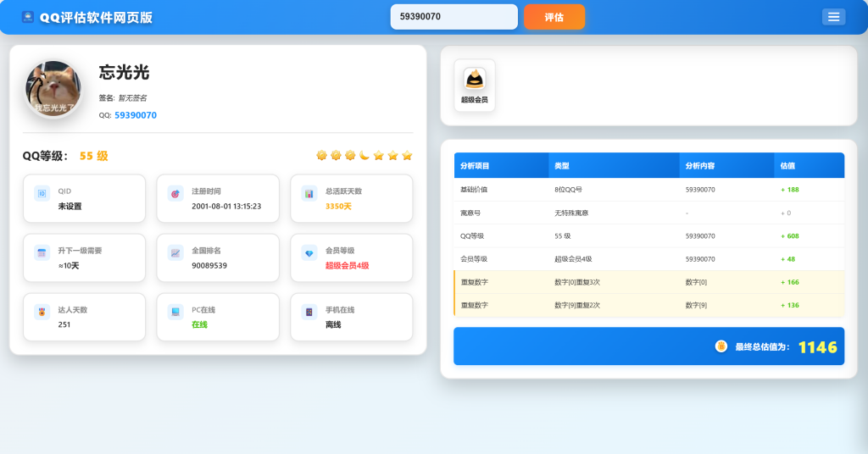Open the QQ number link 59390070 in profile

coord(136,115)
